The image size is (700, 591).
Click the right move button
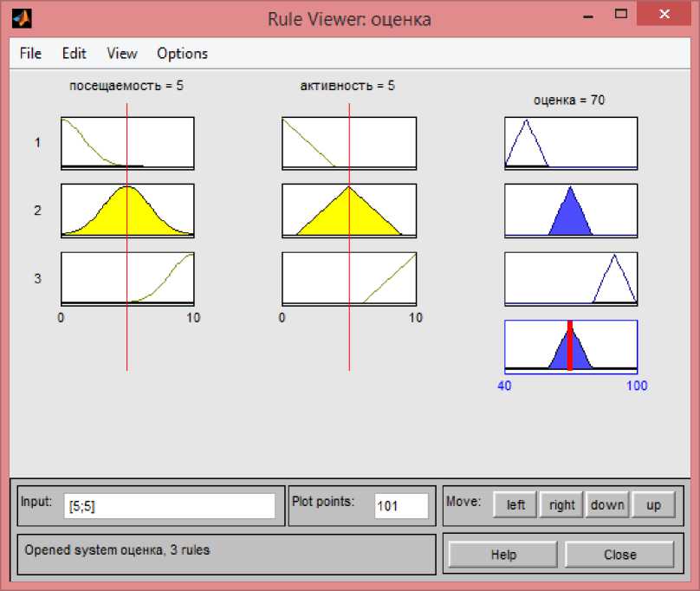tap(561, 504)
